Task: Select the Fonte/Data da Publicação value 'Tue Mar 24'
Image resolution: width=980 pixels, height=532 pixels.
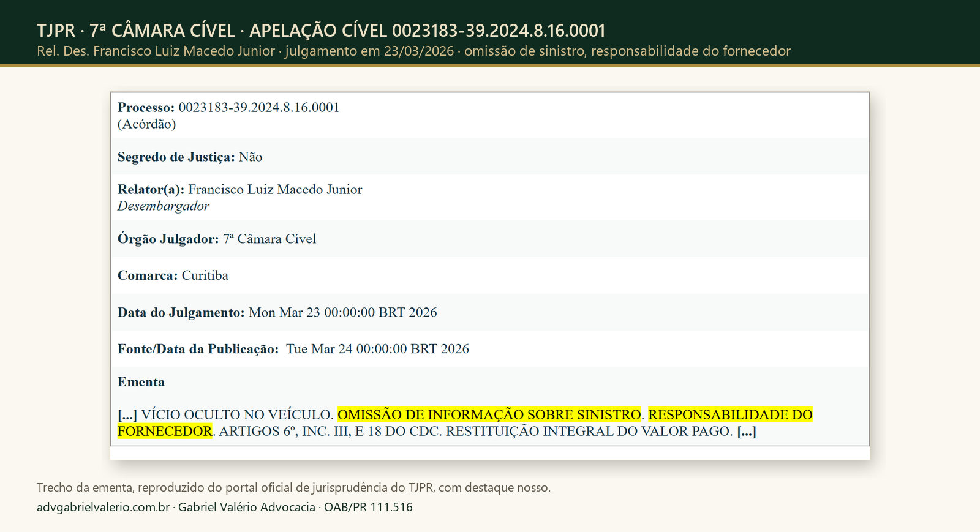Action: pos(319,350)
